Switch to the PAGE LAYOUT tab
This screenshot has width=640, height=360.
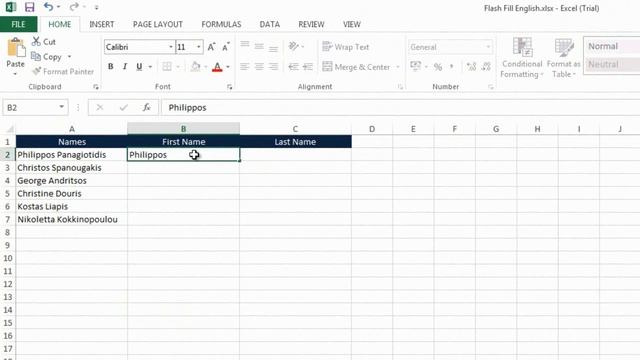pos(158,24)
